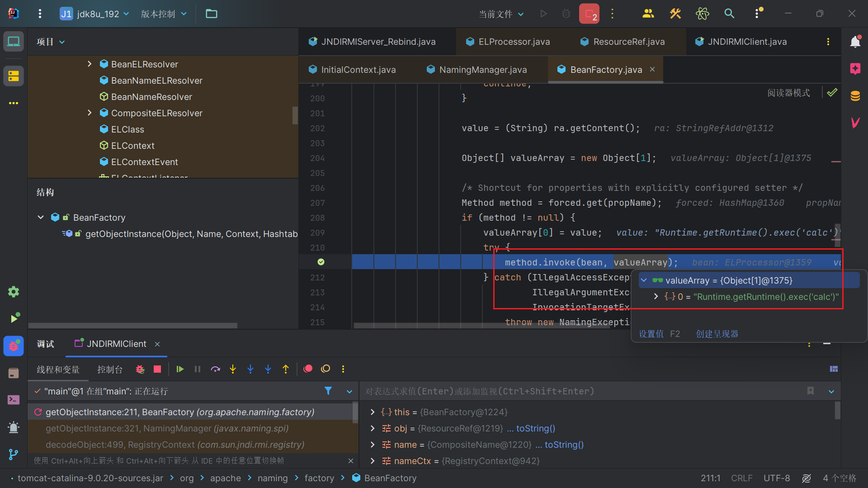
Task: Toggle Reader Mode (阅读器模式) in editor
Action: (788, 93)
